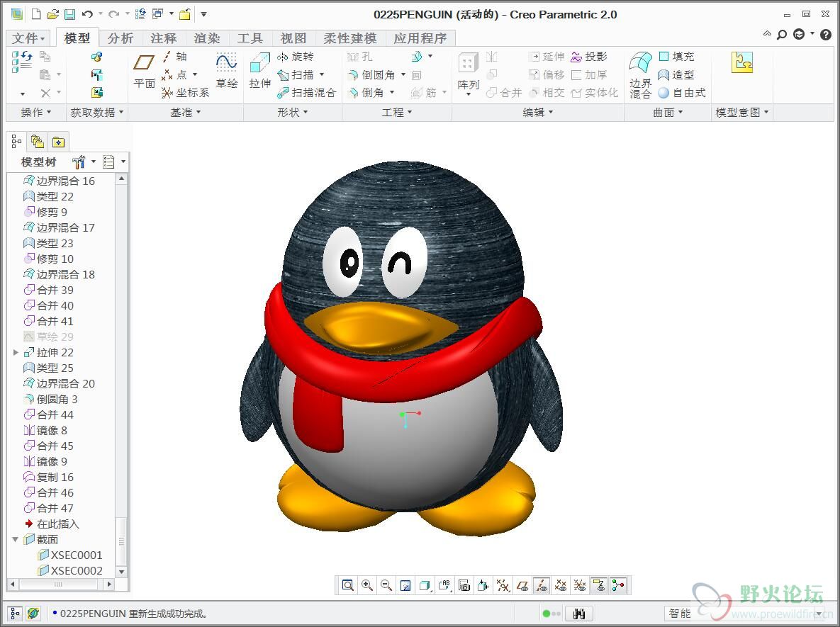Zoom out using the magnifier minus icon

coord(386,585)
